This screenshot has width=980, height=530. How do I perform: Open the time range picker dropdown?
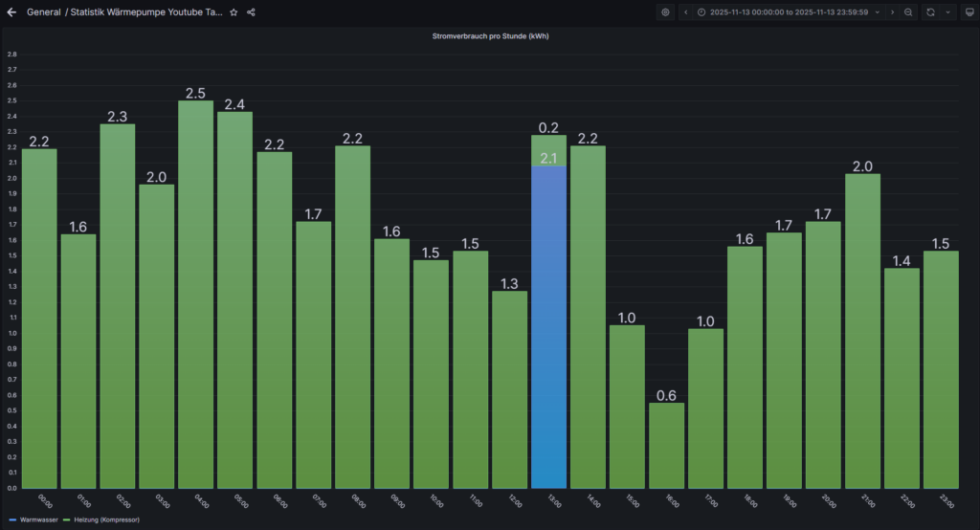click(x=783, y=12)
